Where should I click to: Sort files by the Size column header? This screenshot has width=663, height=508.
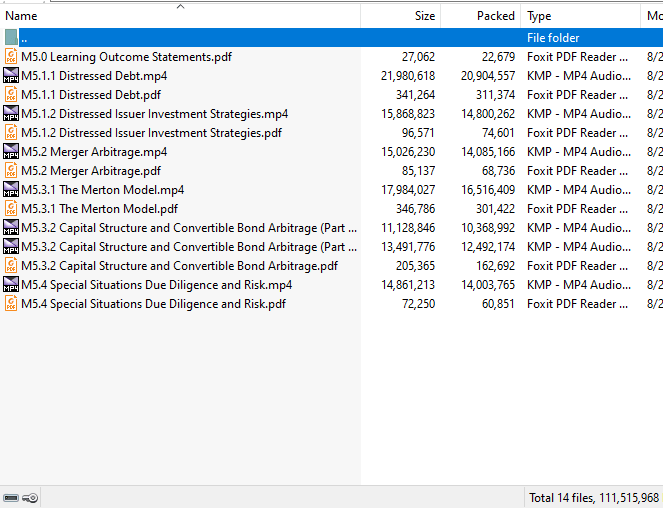pos(425,16)
